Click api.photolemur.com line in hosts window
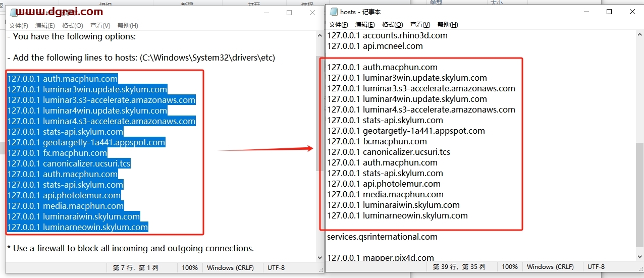Screen dimensions: 644x278 click(x=384, y=184)
